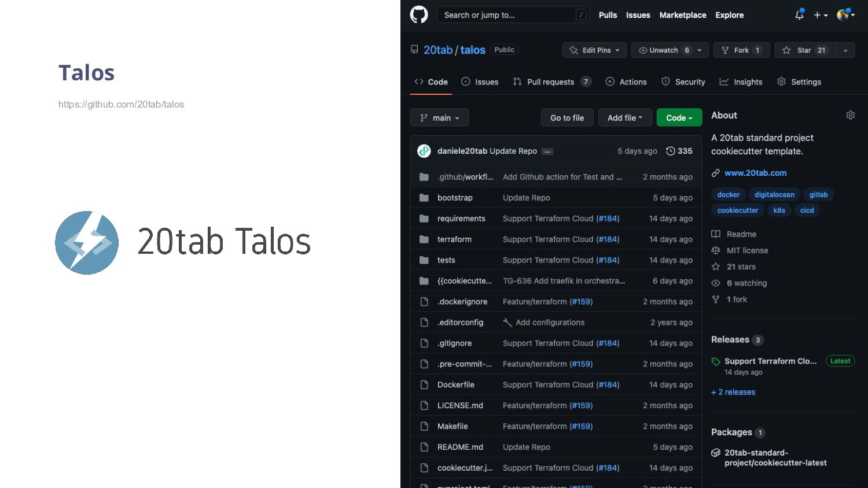Open the .github/workflows folder
The image size is (868, 488).
(465, 177)
